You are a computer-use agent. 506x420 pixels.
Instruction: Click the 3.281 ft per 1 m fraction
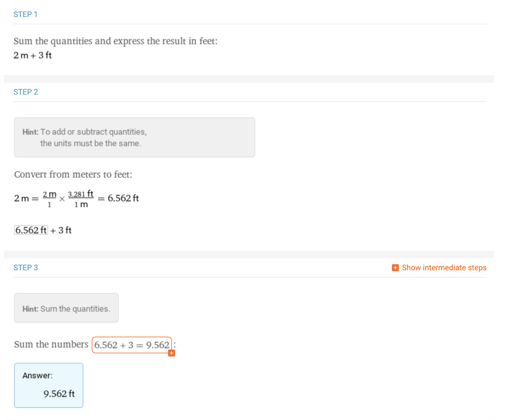pos(81,199)
